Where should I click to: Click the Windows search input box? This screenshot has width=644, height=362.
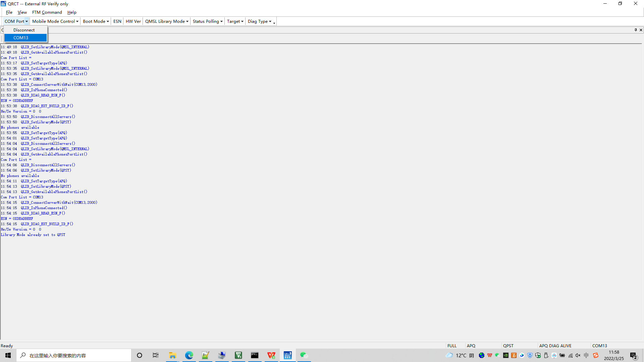(x=74, y=356)
